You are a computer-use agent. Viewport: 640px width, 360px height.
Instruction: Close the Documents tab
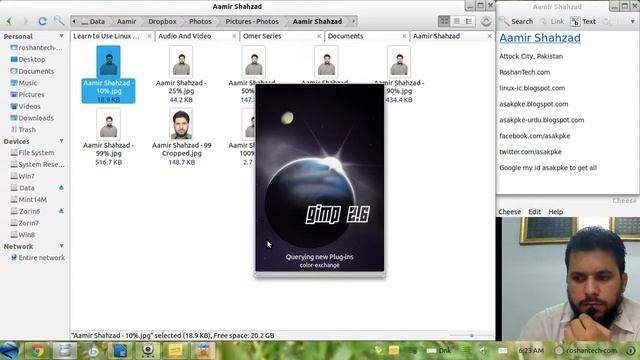(x=404, y=36)
